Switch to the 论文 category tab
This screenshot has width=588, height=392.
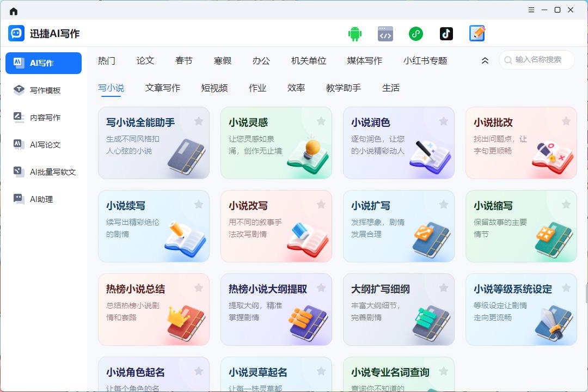[145, 61]
